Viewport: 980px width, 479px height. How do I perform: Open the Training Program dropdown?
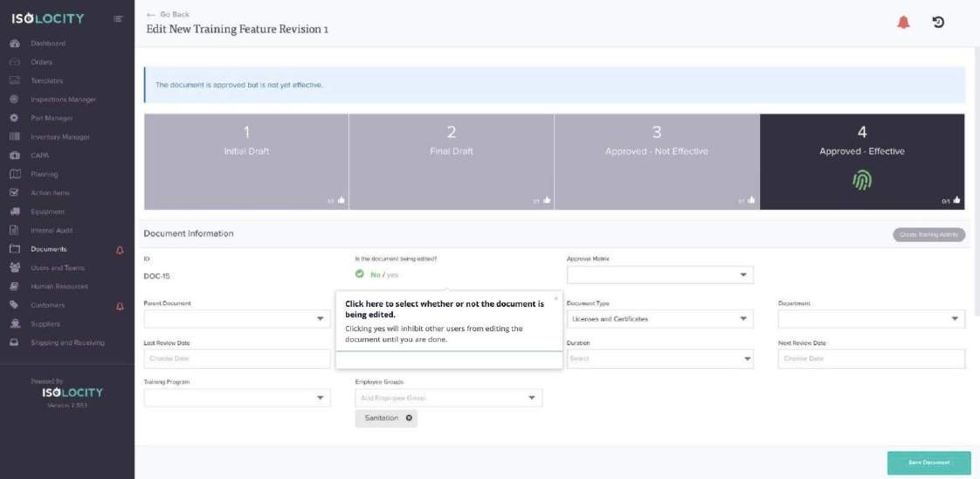click(237, 398)
